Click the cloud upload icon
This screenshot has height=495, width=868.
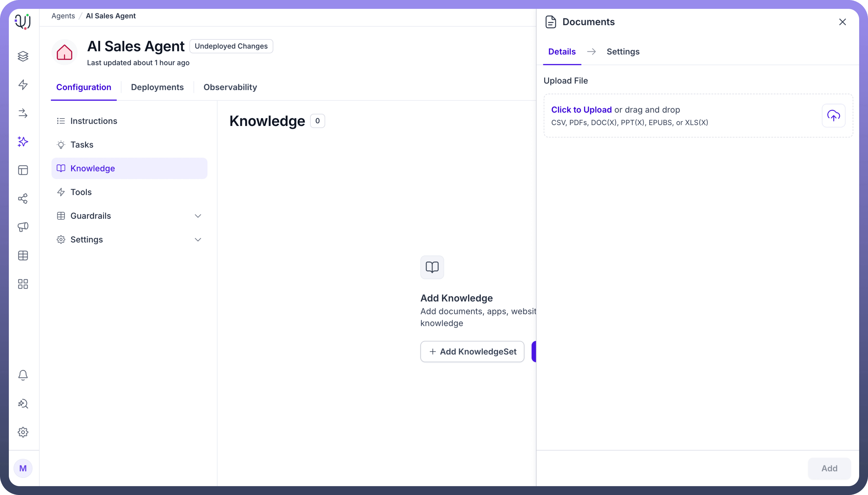(x=833, y=116)
